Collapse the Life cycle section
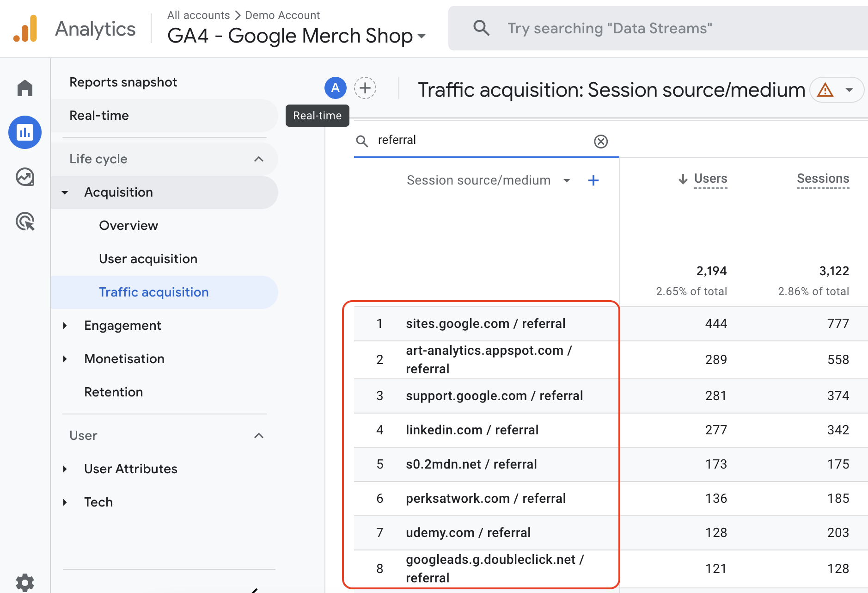Viewport: 868px width, 593px height. click(259, 159)
